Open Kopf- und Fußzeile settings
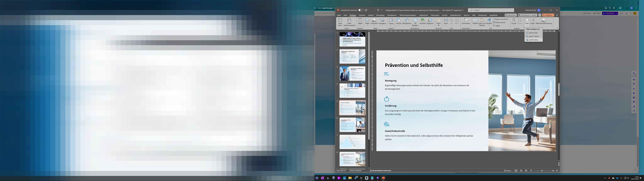Viewport: 644px width, 181px height. tap(482, 22)
